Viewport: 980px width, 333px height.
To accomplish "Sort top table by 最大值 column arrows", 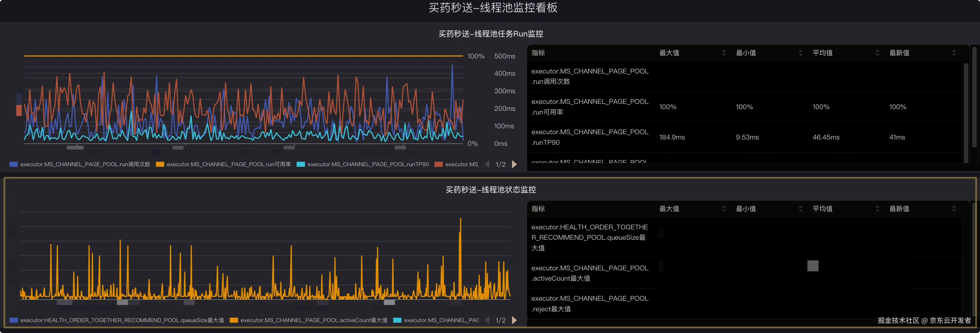I will pyautogui.click(x=724, y=53).
